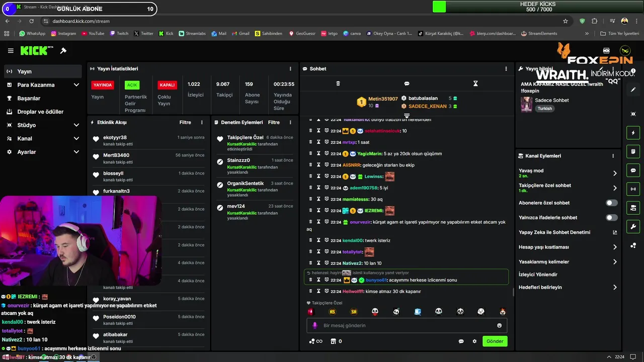Click Stainzzz0 in Denetim Eylemleri list
The height and width of the screenshot is (362, 644).
click(x=238, y=160)
